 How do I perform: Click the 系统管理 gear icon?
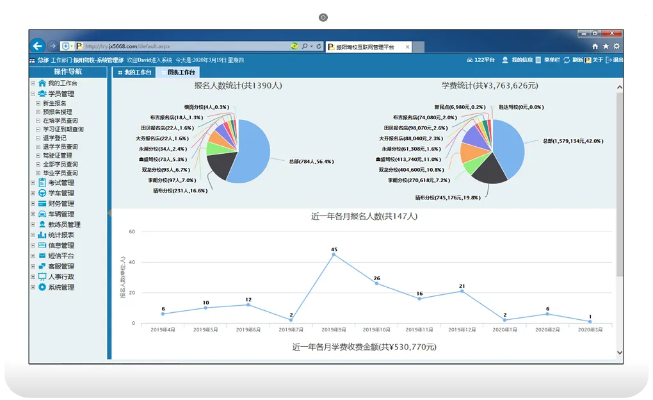42,287
